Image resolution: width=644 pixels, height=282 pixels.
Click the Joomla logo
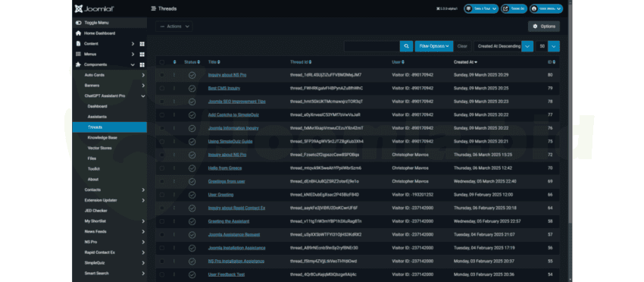(x=95, y=8)
